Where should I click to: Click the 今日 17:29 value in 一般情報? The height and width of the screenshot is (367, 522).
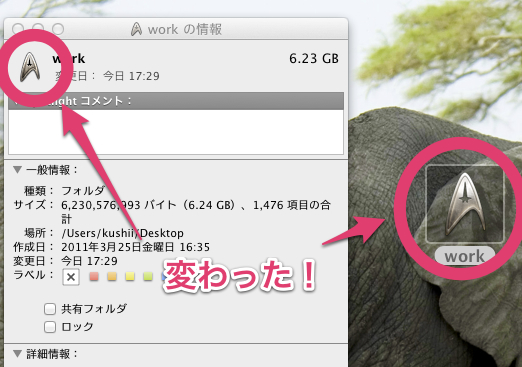[x=89, y=261]
